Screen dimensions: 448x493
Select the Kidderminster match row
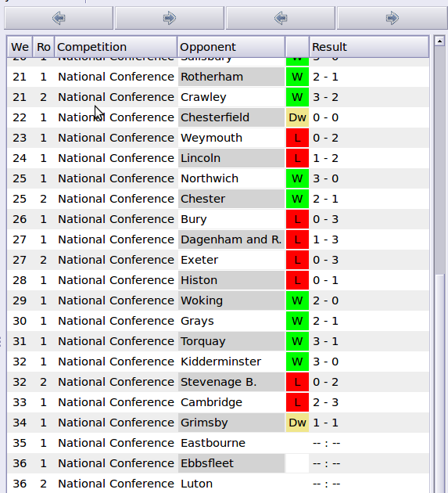(x=218, y=362)
